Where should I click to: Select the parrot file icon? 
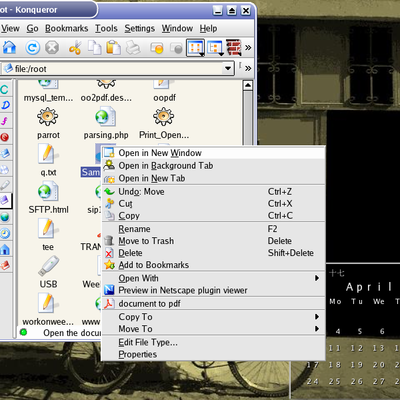[x=48, y=117]
